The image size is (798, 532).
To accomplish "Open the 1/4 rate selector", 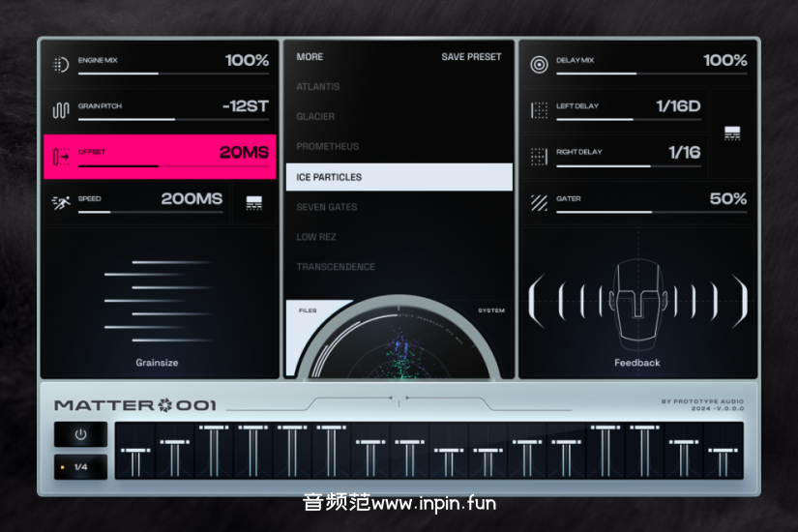I will (81, 467).
